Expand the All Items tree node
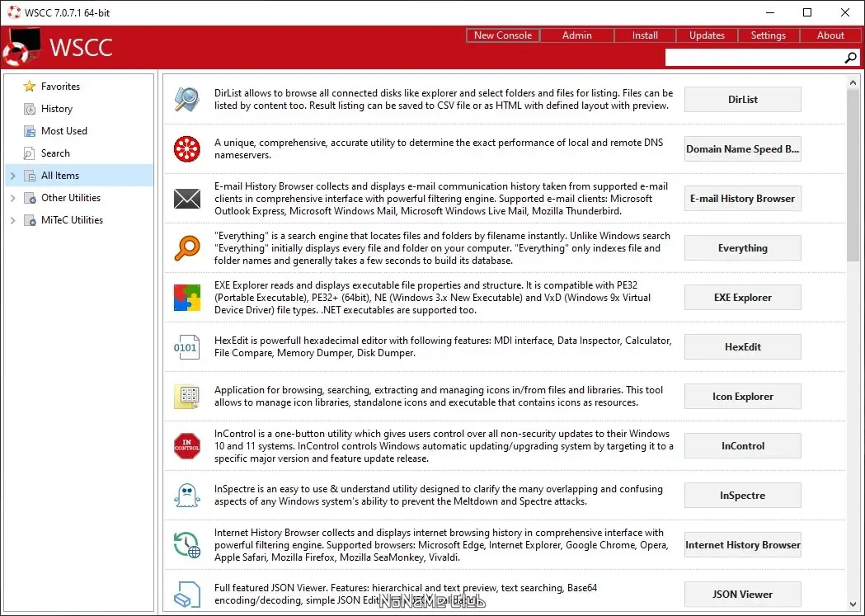The width and height of the screenshot is (865, 616). [x=12, y=176]
